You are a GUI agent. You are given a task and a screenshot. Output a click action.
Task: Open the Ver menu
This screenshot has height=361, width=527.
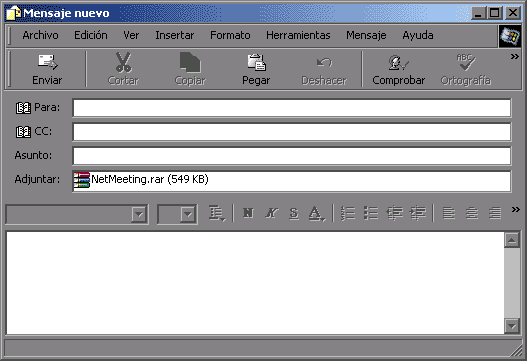pyautogui.click(x=131, y=35)
